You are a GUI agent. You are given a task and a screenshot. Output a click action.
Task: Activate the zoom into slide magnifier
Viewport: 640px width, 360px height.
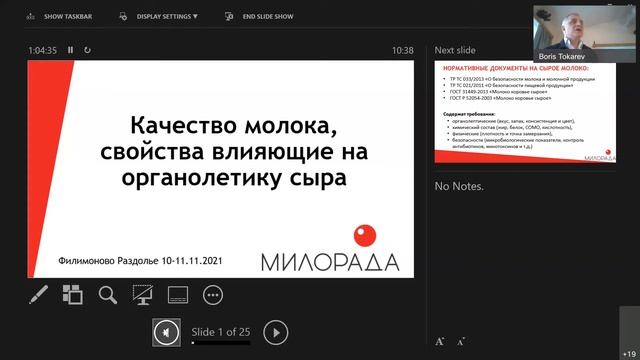(108, 295)
